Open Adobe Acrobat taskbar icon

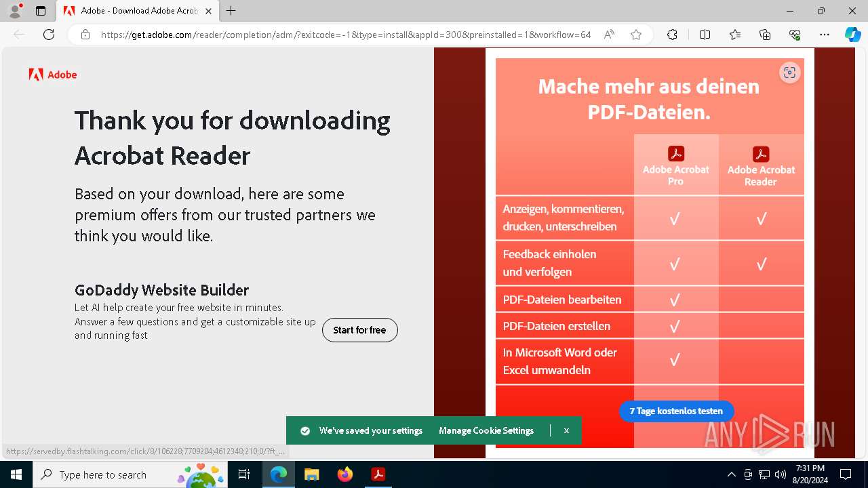pyautogui.click(x=378, y=474)
